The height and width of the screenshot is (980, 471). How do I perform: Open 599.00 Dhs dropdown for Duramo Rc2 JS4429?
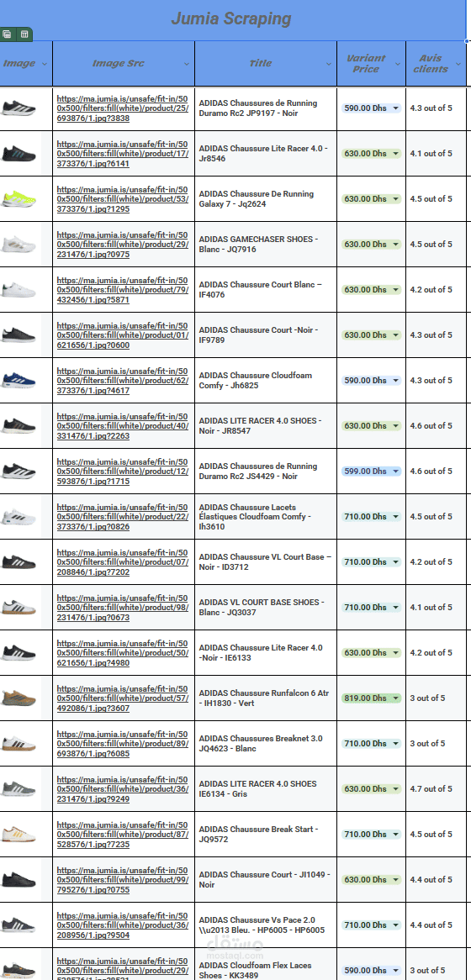click(395, 472)
